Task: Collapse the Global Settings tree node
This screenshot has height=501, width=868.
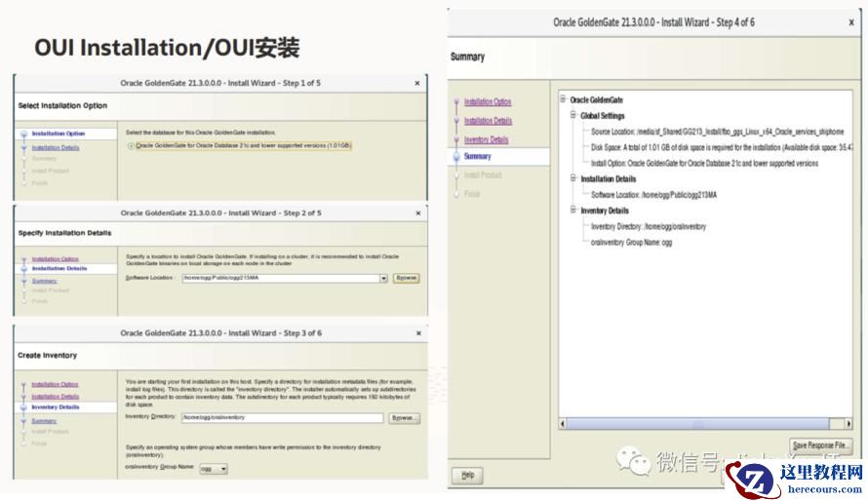Action: (x=573, y=115)
